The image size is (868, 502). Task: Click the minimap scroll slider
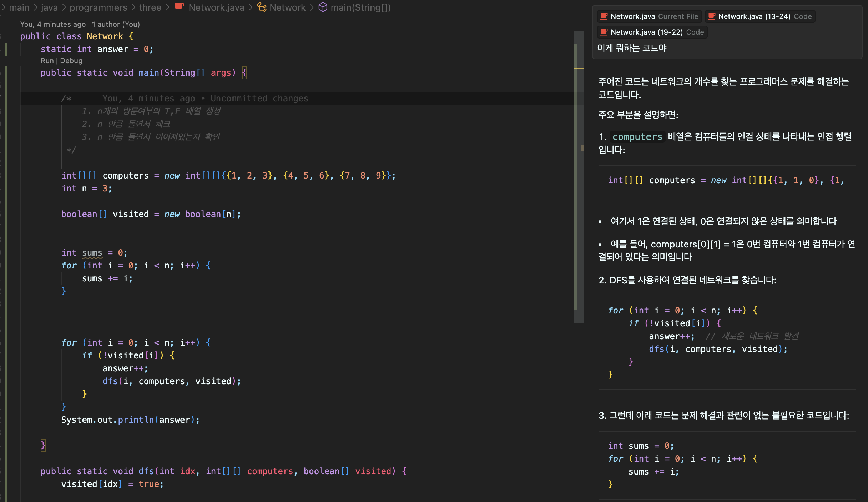579,179
